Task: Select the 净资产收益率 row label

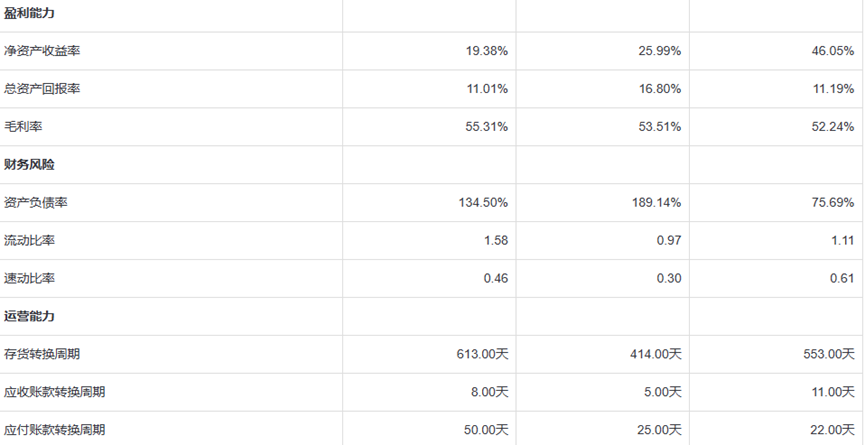Action: (x=37, y=50)
